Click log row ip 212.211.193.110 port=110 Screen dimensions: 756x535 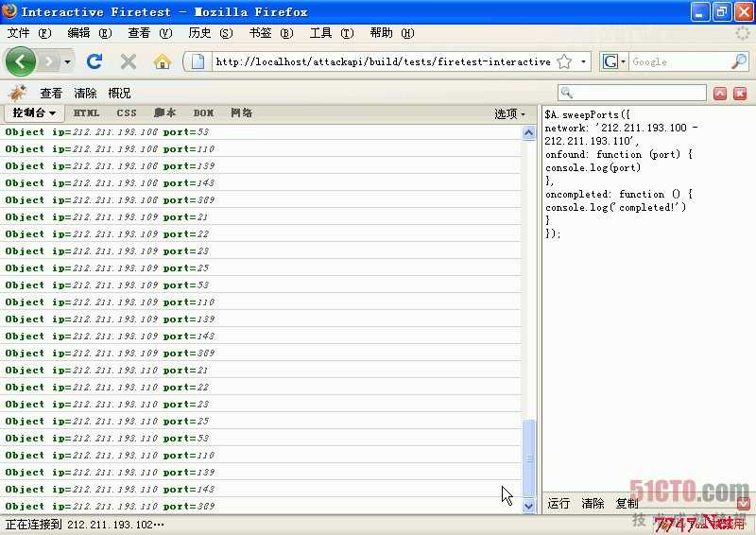pyautogui.click(x=261, y=455)
